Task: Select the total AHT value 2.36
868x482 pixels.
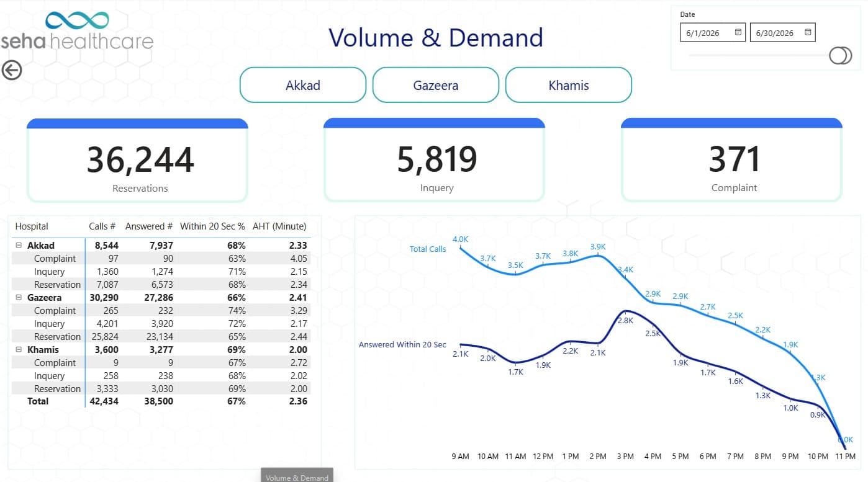Action: click(x=298, y=401)
